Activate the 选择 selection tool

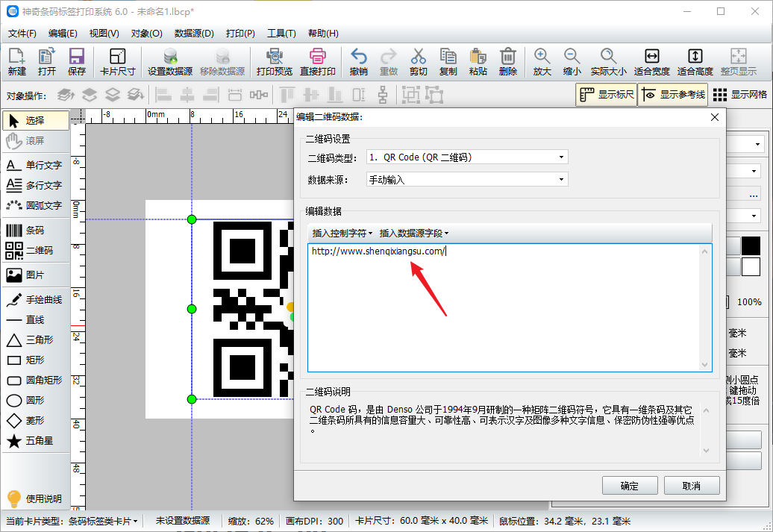(x=36, y=120)
